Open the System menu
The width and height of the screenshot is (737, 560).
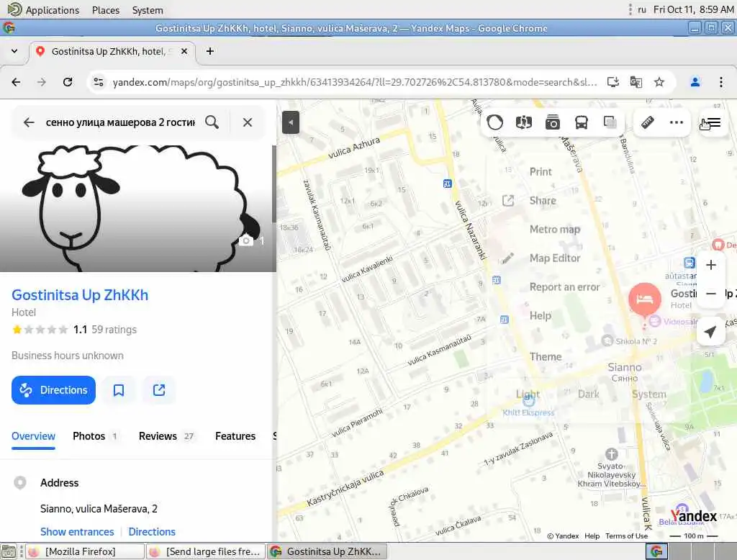click(x=148, y=10)
